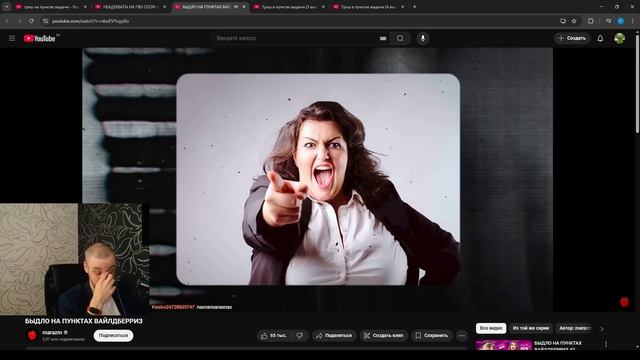Start voice search with microphone icon
Screen dimensions: 640x360
[x=423, y=38]
